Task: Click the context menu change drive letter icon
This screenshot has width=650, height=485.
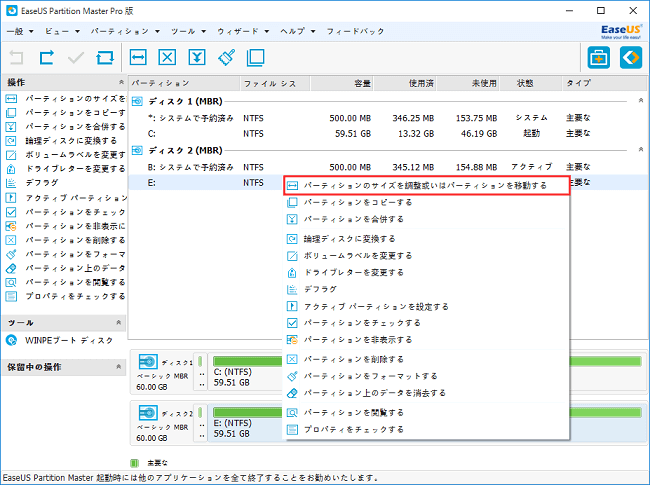Action: (292, 273)
